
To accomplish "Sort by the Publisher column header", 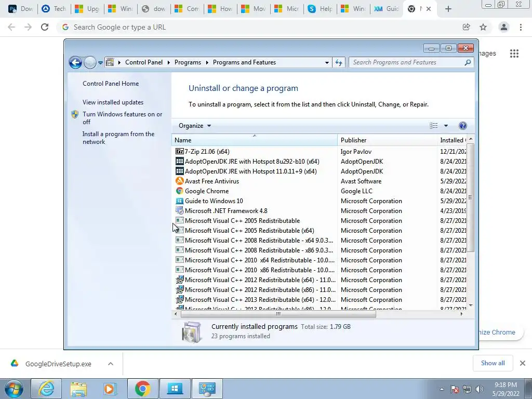I will [387, 140].
